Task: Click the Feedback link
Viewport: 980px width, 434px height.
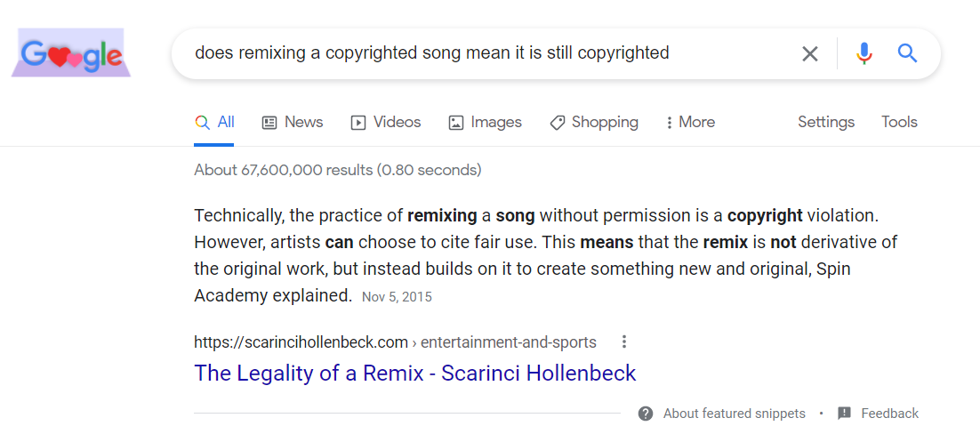Action: click(x=889, y=414)
